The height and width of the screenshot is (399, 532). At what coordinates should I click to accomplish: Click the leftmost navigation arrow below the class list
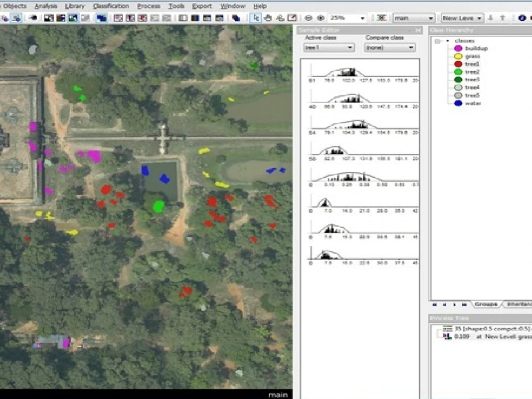(x=434, y=304)
